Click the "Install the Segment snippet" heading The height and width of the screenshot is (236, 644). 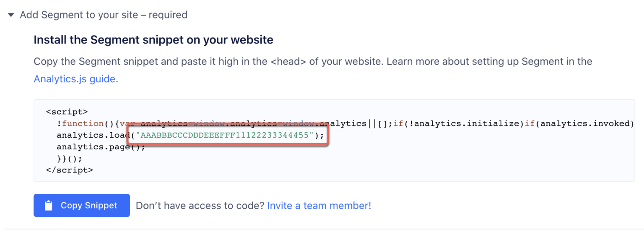point(153,40)
